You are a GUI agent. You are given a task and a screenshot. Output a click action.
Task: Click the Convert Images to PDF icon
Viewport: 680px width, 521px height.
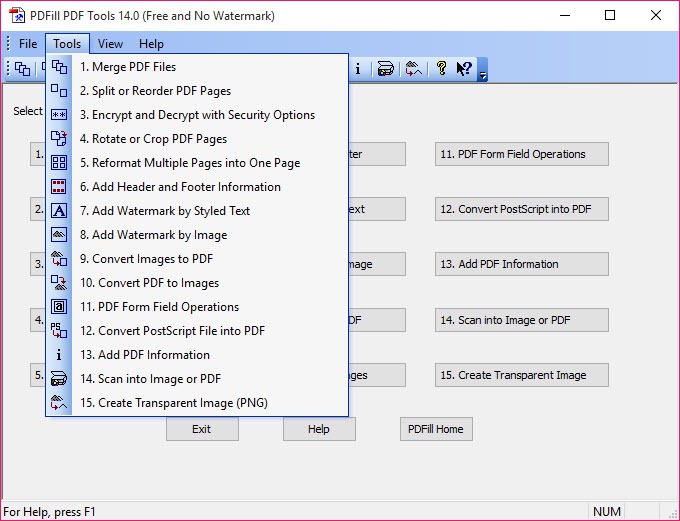[x=59, y=259]
